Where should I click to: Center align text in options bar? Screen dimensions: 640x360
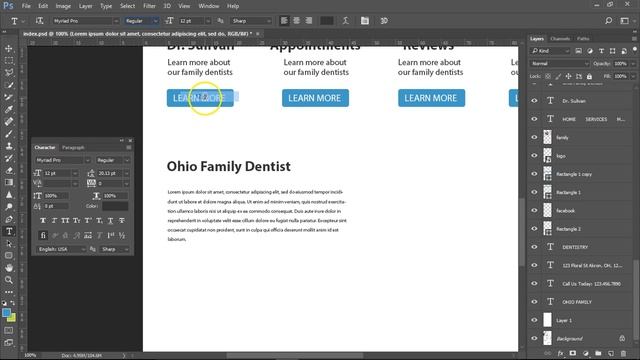coord(296,21)
